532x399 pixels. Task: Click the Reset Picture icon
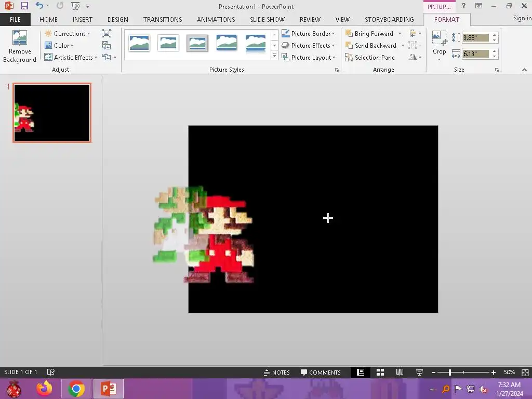pyautogui.click(x=107, y=57)
